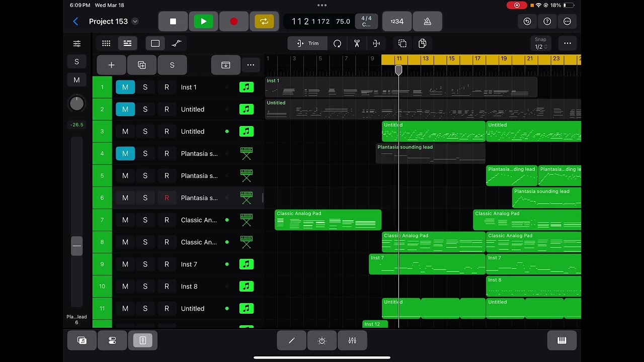
Task: Select the Inst 8 track name
Action: click(x=189, y=286)
